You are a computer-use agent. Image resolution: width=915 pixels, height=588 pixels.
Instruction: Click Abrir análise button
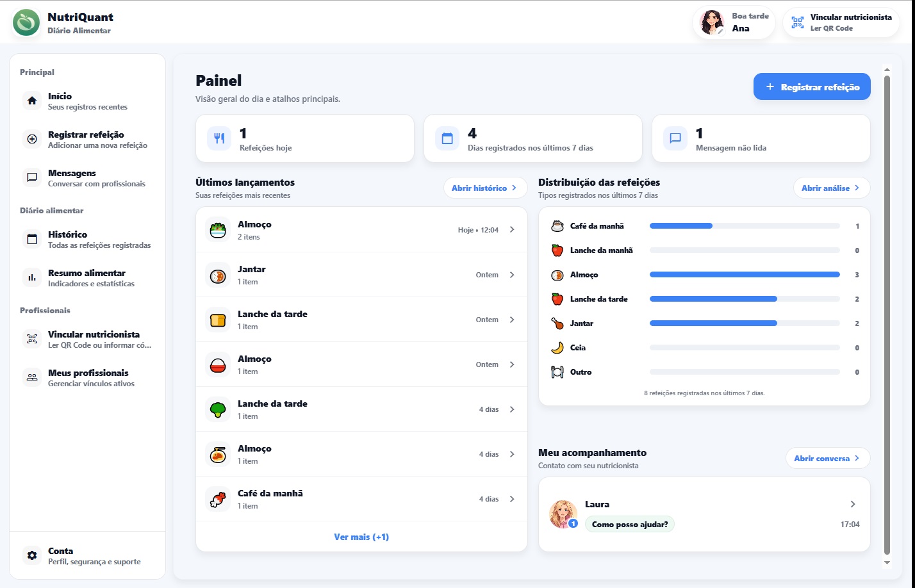[832, 188]
